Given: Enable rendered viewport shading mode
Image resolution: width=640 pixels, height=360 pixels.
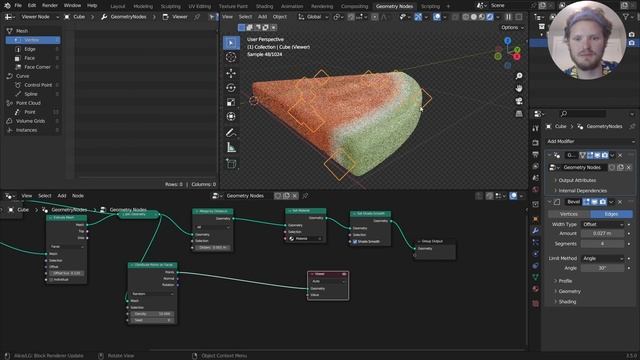Looking at the screenshot, I should point(489,17).
